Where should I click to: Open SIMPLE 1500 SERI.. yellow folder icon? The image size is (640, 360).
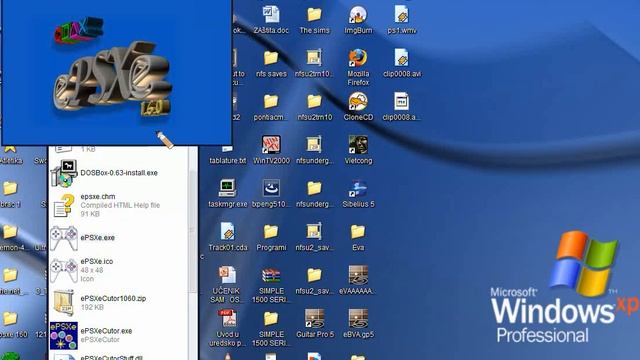click(x=271, y=318)
